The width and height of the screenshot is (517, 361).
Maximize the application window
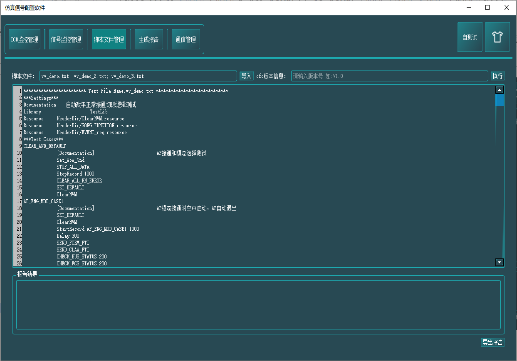click(x=487, y=7)
